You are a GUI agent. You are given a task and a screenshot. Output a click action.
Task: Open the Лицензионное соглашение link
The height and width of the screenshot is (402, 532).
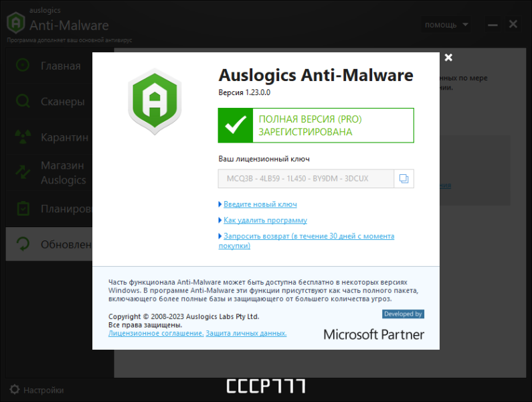point(156,334)
